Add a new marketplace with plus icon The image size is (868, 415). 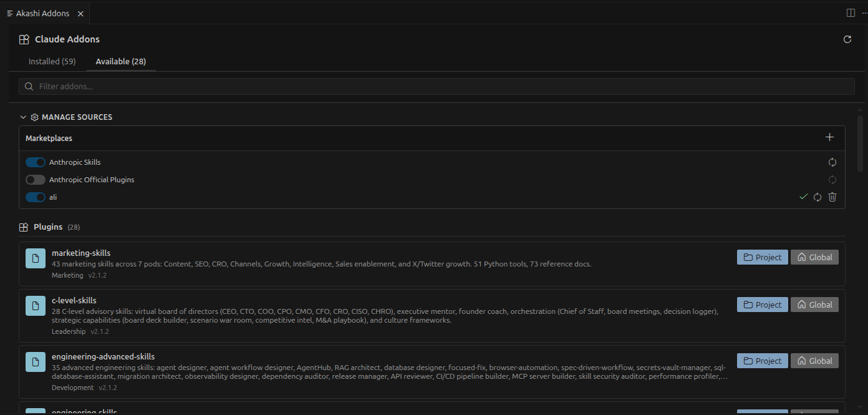click(829, 137)
